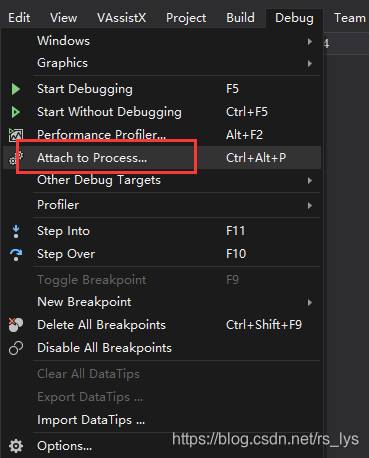This screenshot has height=458, width=369.
Task: Click the Performance Profiler chart icon
Action: click(x=16, y=135)
